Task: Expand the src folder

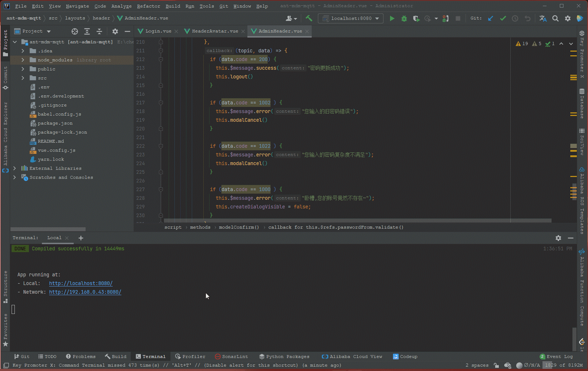Action: pos(23,78)
